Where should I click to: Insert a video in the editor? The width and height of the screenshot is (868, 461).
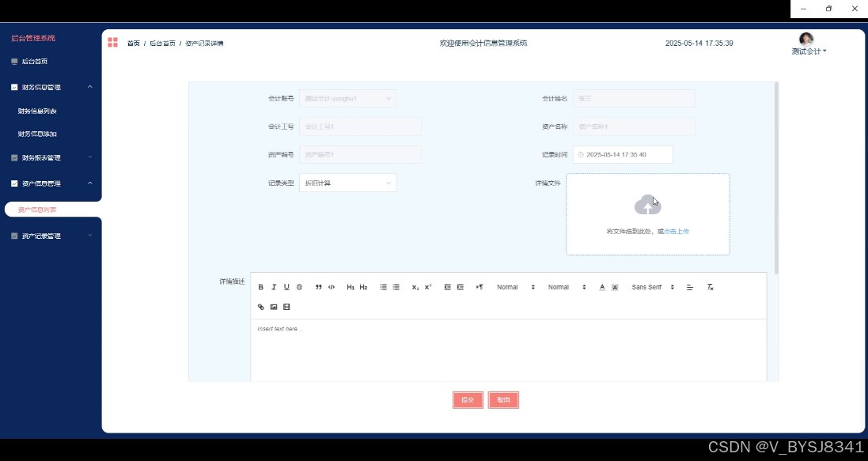click(286, 307)
